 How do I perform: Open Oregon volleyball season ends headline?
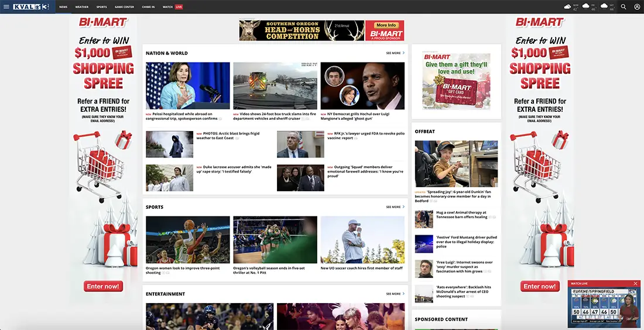(269, 270)
